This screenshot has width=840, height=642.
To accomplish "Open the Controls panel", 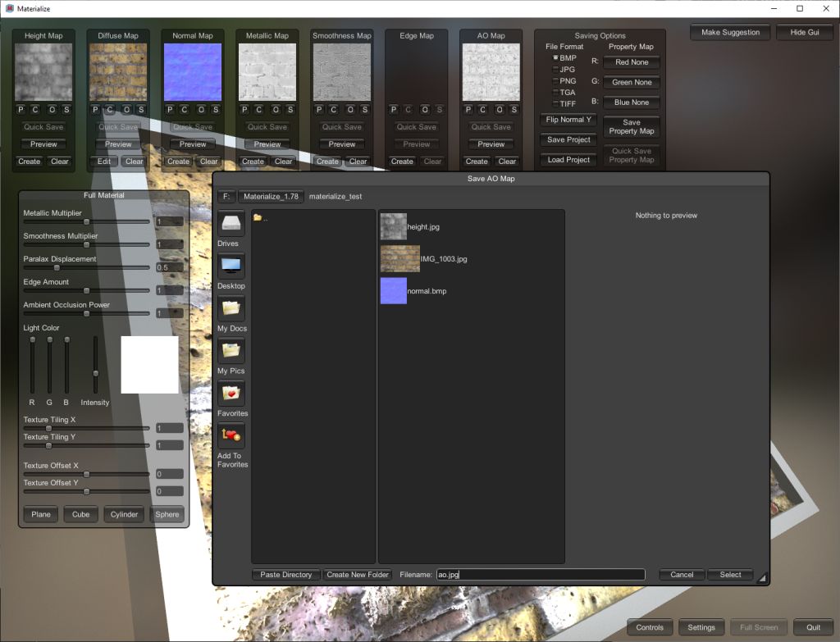I will point(650,627).
